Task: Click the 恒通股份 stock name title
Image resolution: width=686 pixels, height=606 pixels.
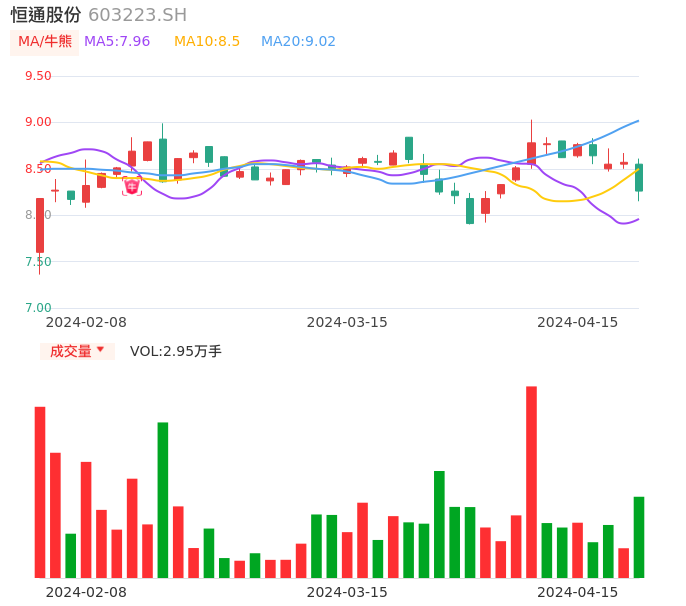Action: [45, 15]
